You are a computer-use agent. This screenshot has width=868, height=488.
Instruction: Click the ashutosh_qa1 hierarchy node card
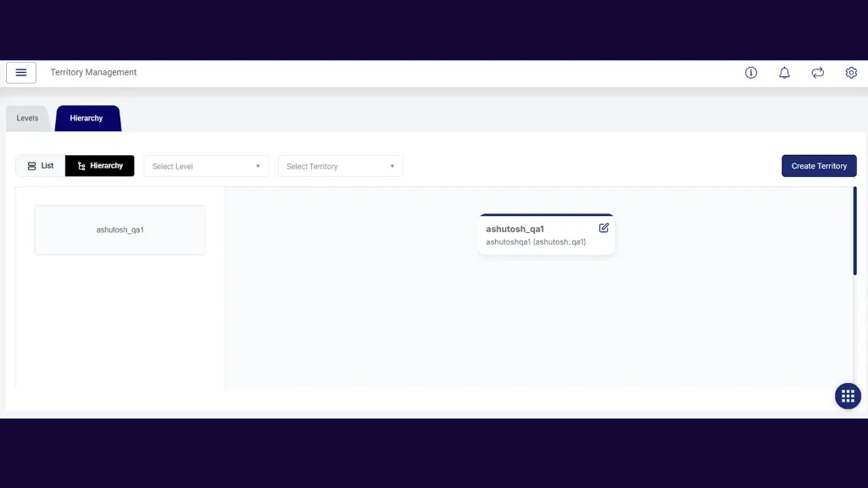(536, 236)
